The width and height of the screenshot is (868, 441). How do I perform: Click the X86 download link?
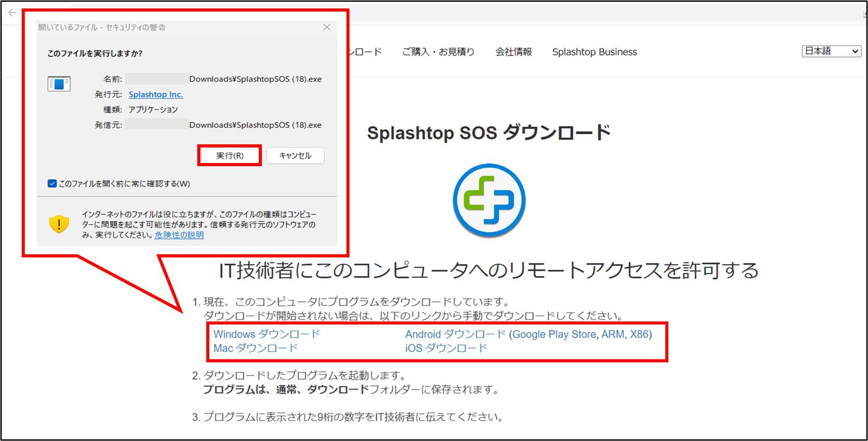tap(639, 334)
